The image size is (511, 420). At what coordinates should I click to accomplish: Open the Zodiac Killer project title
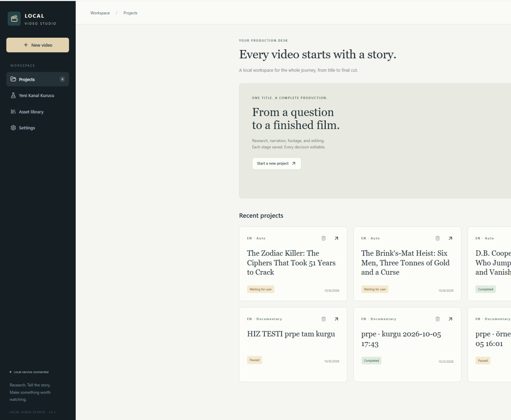(x=291, y=263)
